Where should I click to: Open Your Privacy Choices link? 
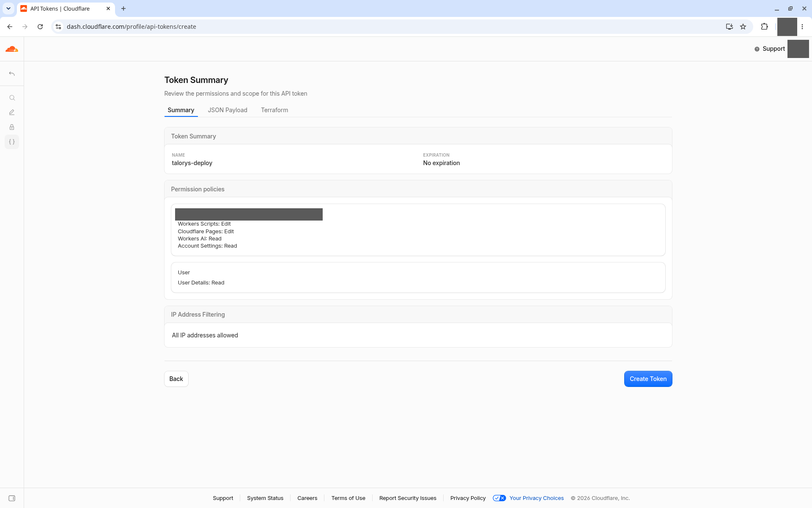[x=537, y=498]
